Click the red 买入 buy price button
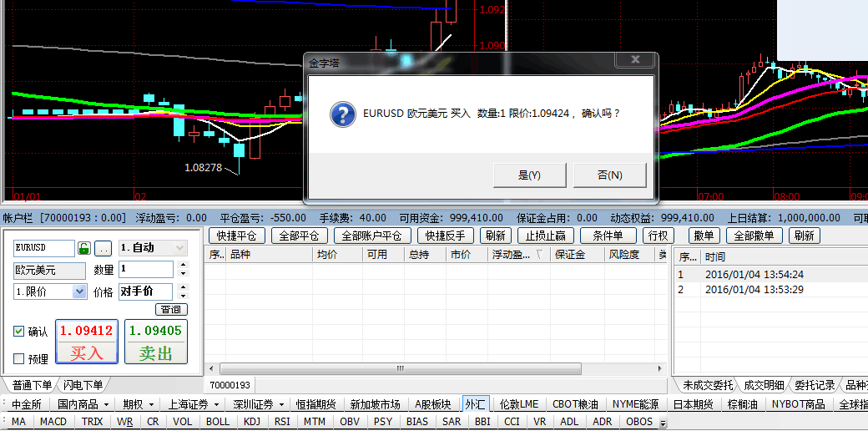Viewport: 868px width, 431px height. click(x=87, y=342)
